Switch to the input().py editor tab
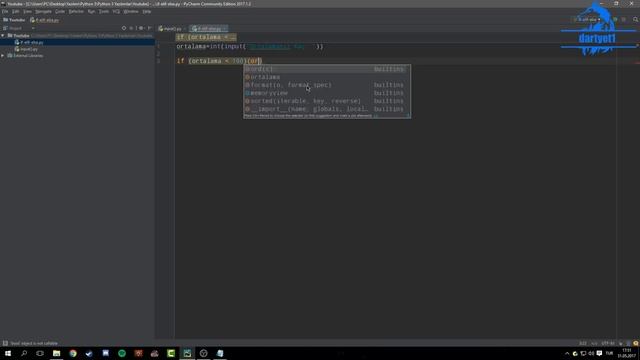This screenshot has width=640, height=360. (x=171, y=29)
